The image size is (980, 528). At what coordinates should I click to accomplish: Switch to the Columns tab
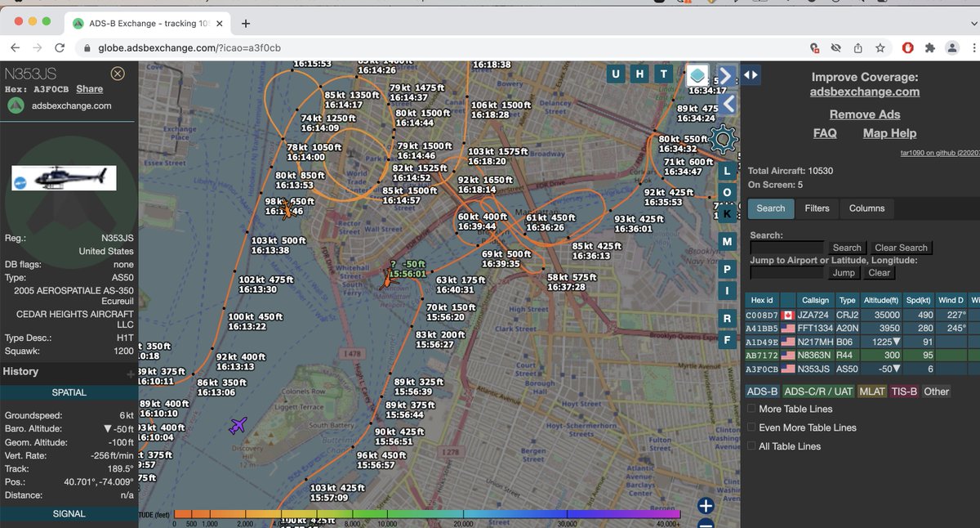click(866, 208)
